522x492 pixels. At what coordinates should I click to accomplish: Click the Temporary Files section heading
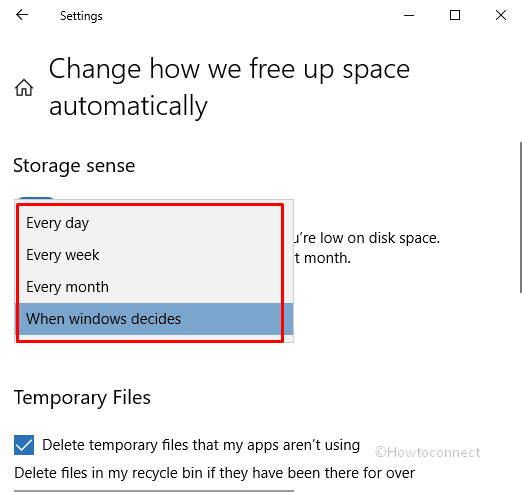coord(82,397)
